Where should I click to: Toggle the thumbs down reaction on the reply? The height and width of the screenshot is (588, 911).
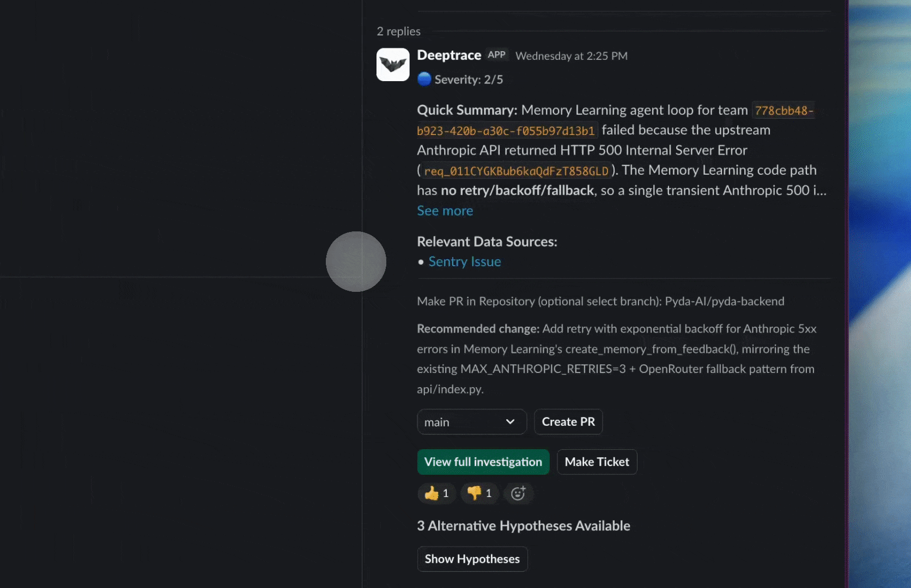(479, 493)
